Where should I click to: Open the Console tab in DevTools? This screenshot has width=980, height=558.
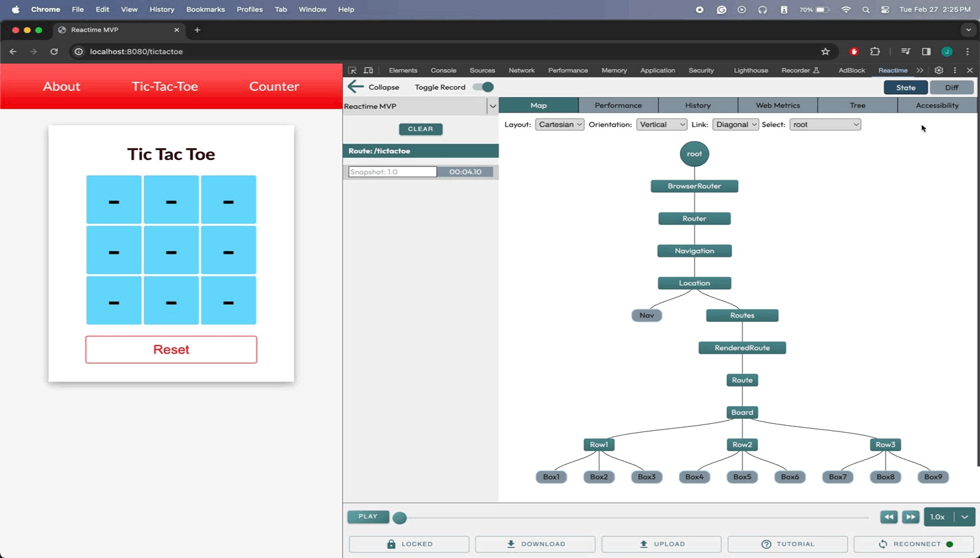[x=443, y=70]
